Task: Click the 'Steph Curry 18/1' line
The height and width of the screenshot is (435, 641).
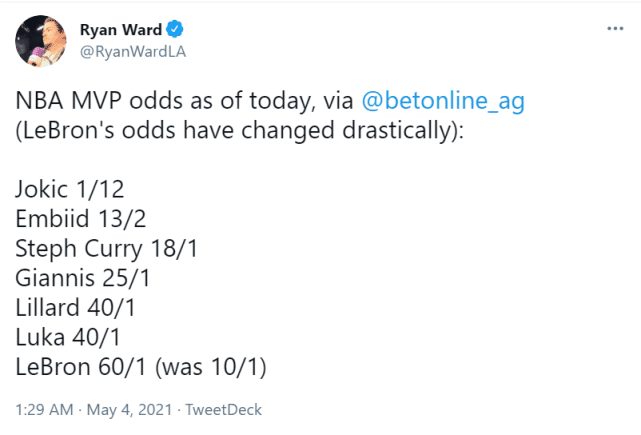Action: tap(106, 249)
